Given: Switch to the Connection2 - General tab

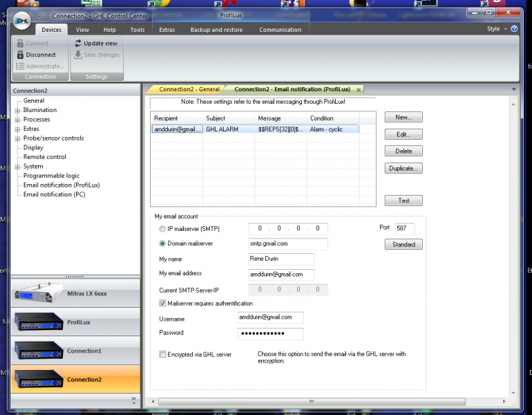Looking at the screenshot, I should 189,89.
